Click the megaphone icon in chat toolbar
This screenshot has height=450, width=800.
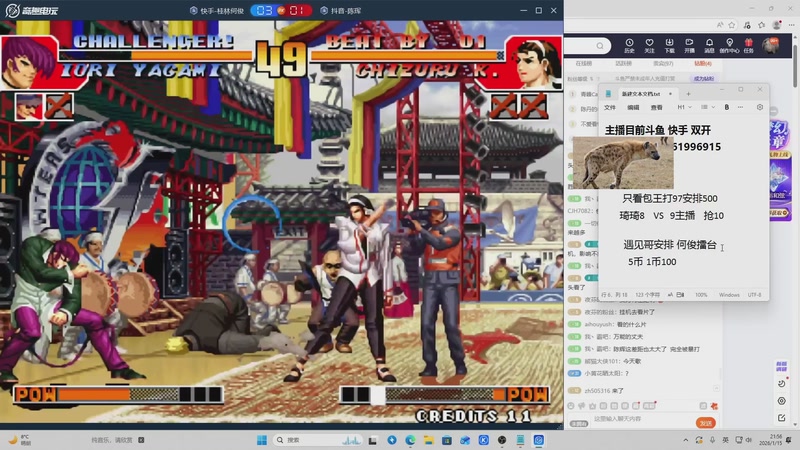pos(582,406)
